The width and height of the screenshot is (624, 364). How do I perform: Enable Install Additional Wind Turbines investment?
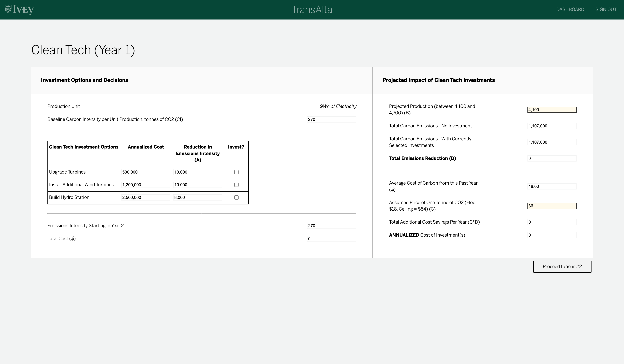tap(236, 185)
